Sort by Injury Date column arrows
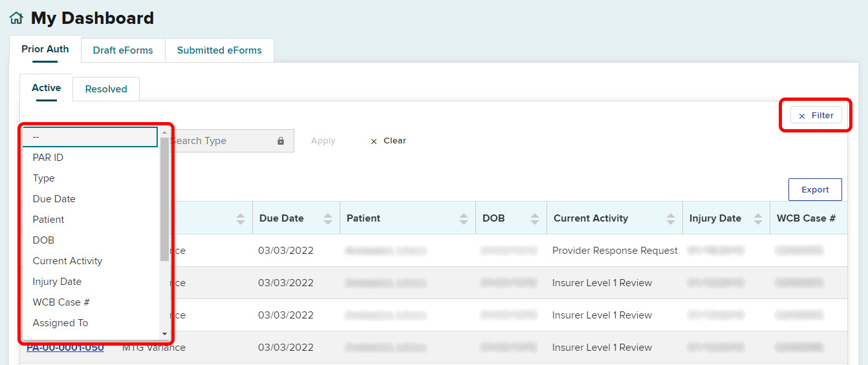The height and width of the screenshot is (365, 868). coord(757,219)
